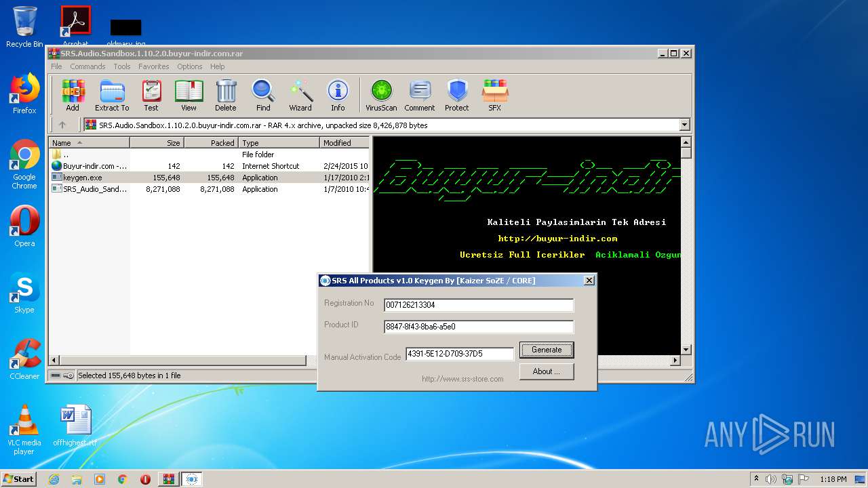This screenshot has width=868, height=488.
Task: Click the Extract To toolbar icon
Action: [x=112, y=96]
